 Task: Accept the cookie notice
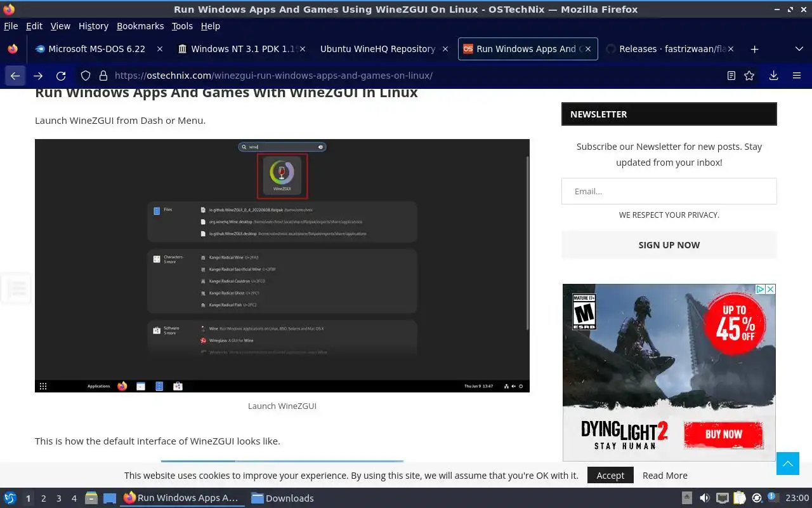pos(610,475)
